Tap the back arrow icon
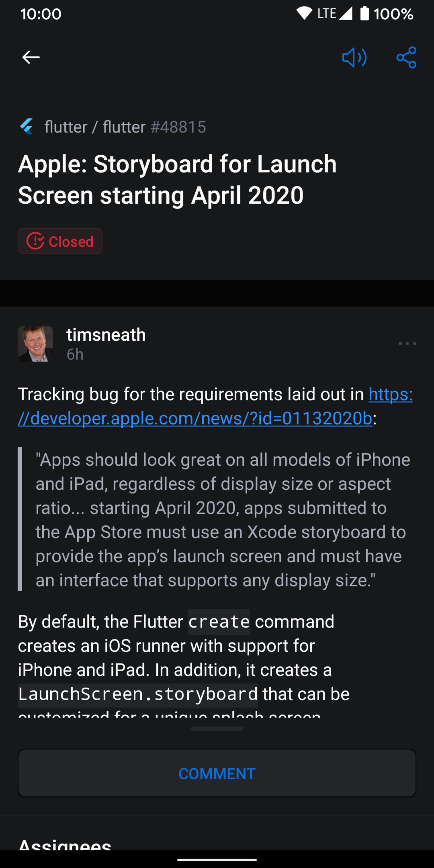The width and height of the screenshot is (434, 868). point(31,57)
